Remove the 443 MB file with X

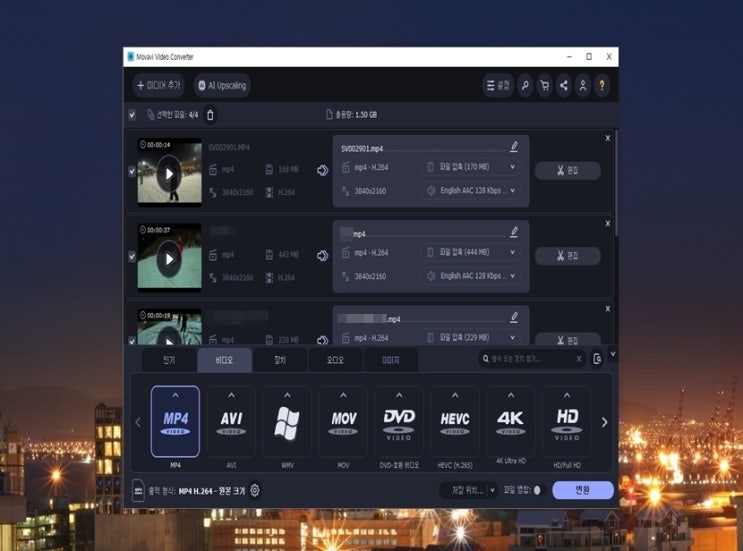click(x=608, y=224)
